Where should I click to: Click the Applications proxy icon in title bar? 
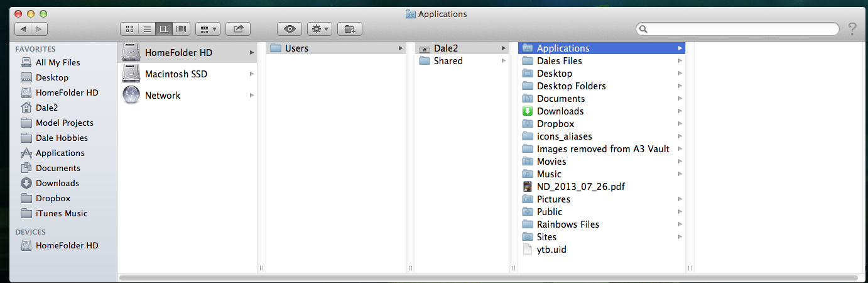411,14
